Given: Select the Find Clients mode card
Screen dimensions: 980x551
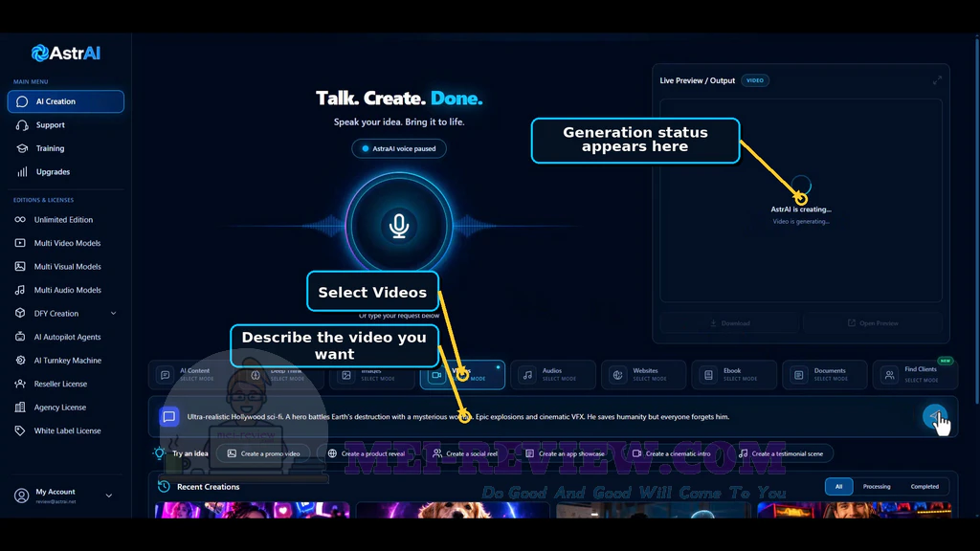Looking at the screenshot, I should tap(915, 375).
